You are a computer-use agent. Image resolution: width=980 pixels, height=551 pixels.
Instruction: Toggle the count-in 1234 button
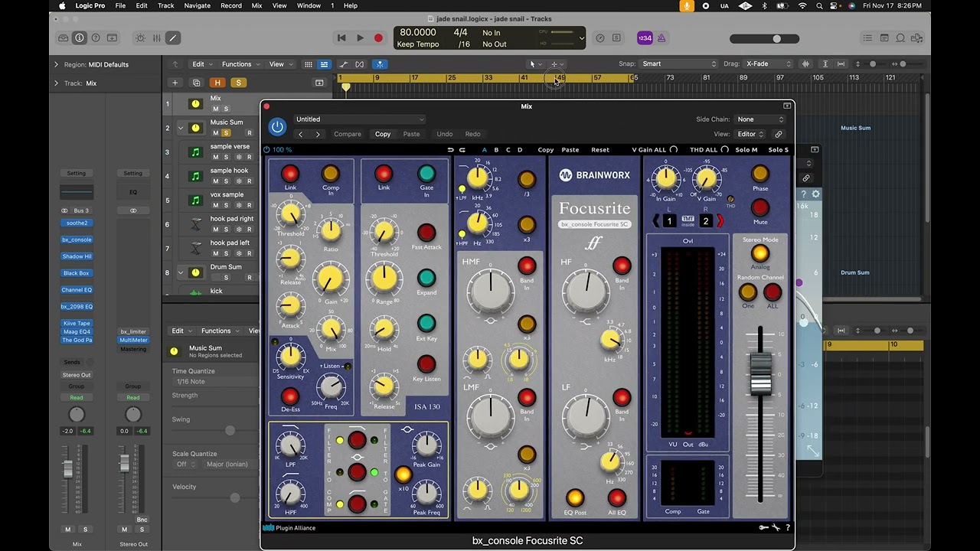tap(645, 37)
